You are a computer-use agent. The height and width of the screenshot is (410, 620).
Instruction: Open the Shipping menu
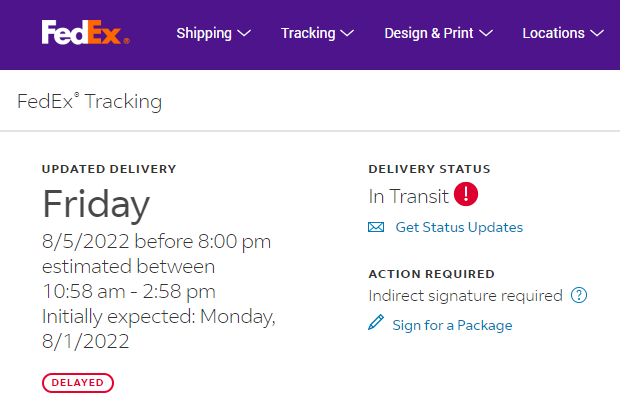pyautogui.click(x=204, y=33)
